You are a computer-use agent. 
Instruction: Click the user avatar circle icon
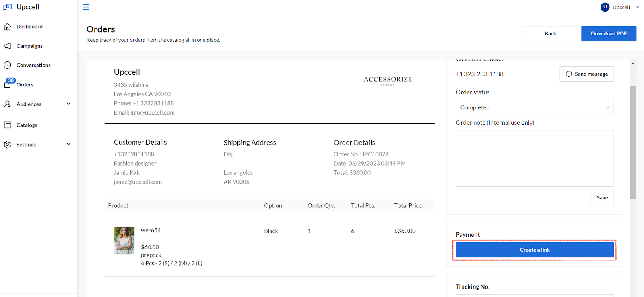coord(605,7)
